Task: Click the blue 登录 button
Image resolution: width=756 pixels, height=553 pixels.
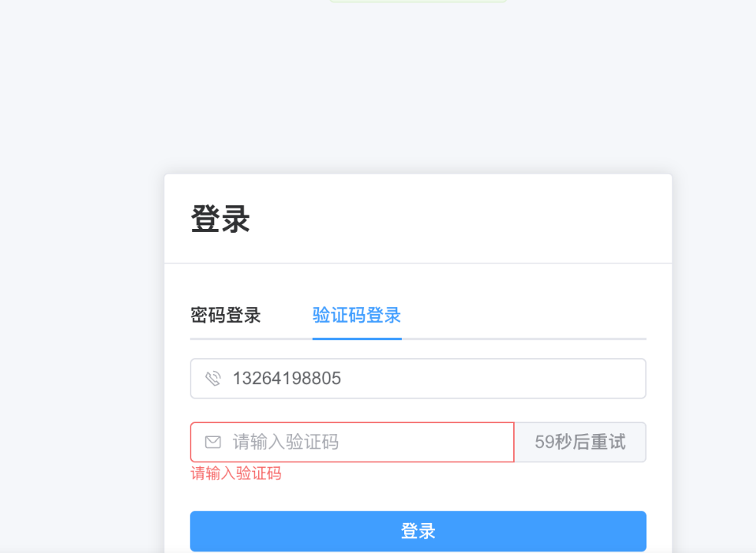Action: (418, 531)
